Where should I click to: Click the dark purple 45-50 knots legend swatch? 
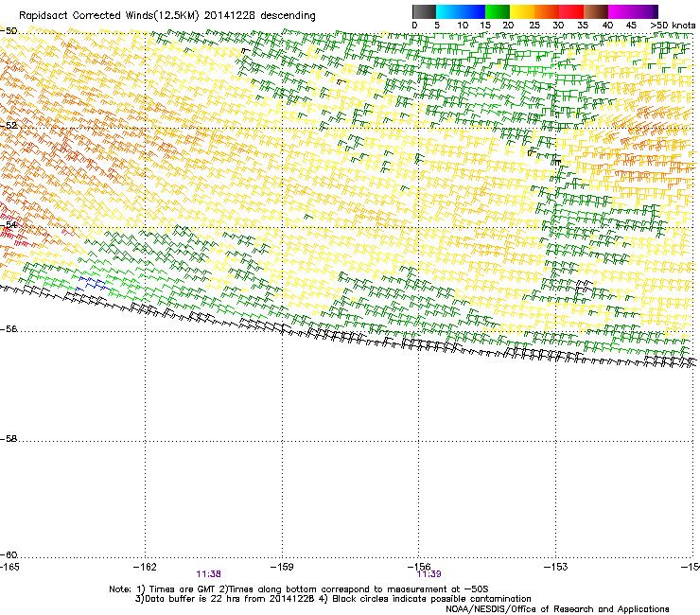(x=645, y=11)
